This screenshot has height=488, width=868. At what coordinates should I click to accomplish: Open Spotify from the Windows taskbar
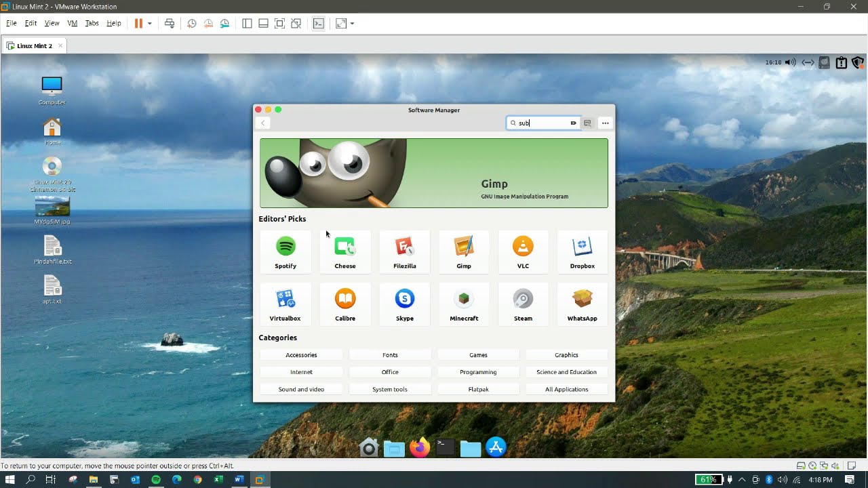pyautogui.click(x=156, y=479)
